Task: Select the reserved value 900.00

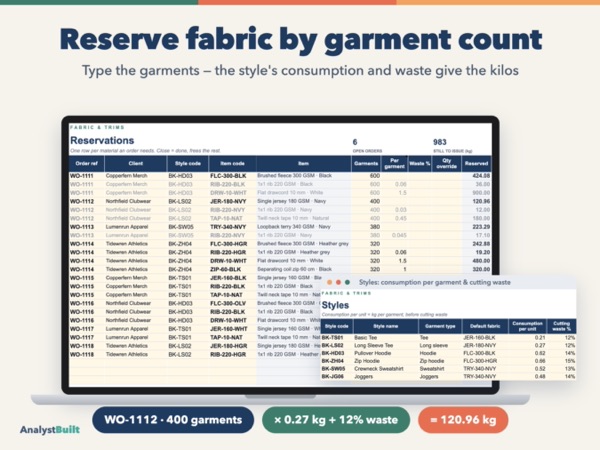Action: tap(481, 192)
